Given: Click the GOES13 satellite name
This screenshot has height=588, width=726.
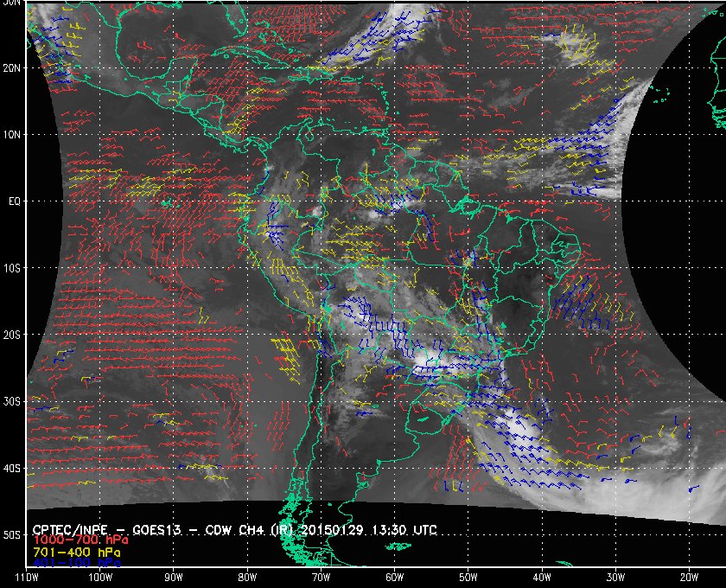Looking at the screenshot, I should point(156,530).
